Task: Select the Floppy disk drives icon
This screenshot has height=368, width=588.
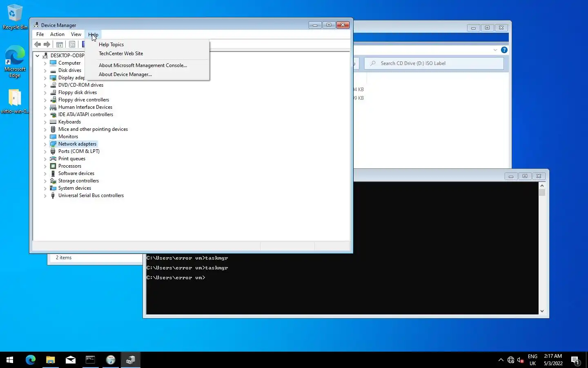Action: (x=53, y=92)
